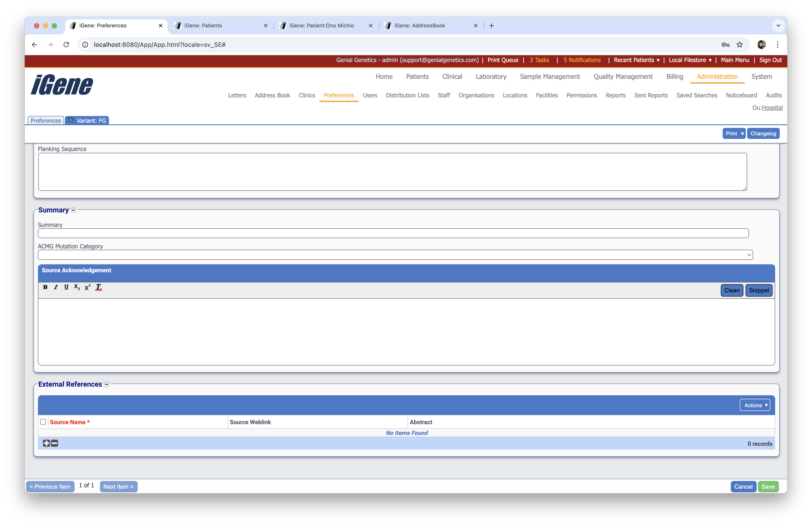
Task: Switch to the Laboratory menu
Action: pyautogui.click(x=491, y=76)
